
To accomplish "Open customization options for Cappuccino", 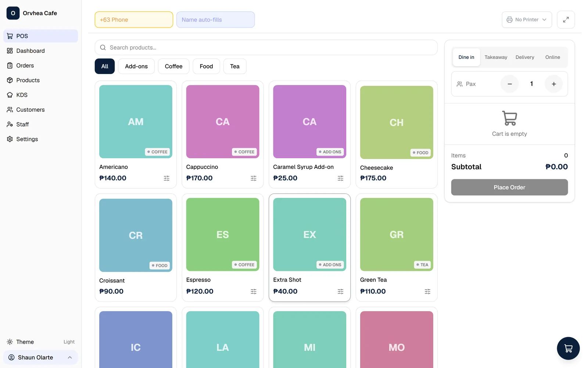I will (x=254, y=178).
